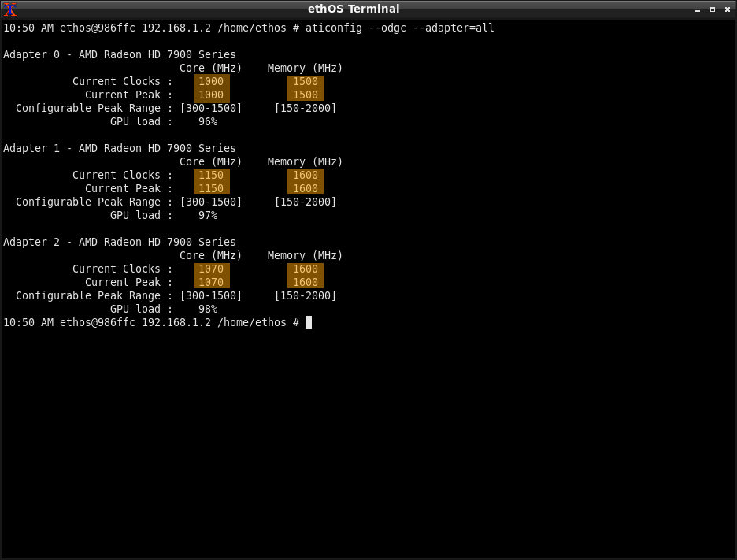
Task: Select Adapter 2 Current Clocks core value 1070
Action: point(212,269)
